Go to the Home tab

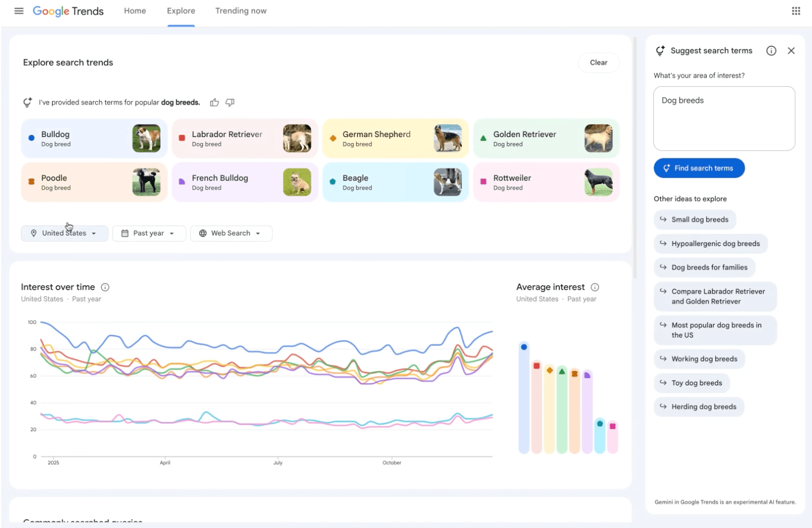[134, 11]
